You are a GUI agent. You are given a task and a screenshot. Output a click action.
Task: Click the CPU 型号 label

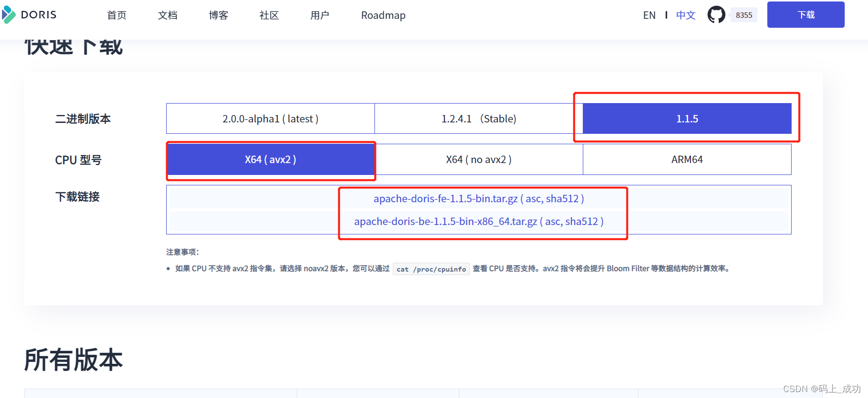click(x=78, y=160)
